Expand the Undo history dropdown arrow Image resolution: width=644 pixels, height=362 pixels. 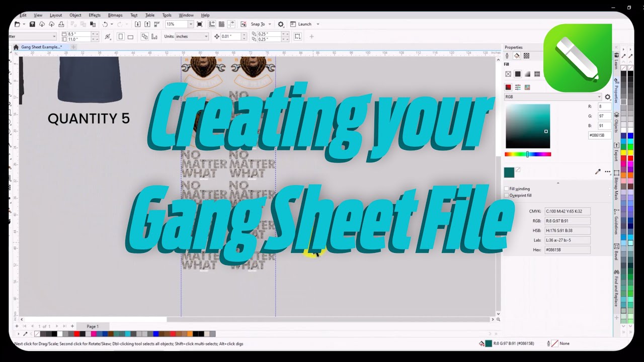tap(111, 24)
